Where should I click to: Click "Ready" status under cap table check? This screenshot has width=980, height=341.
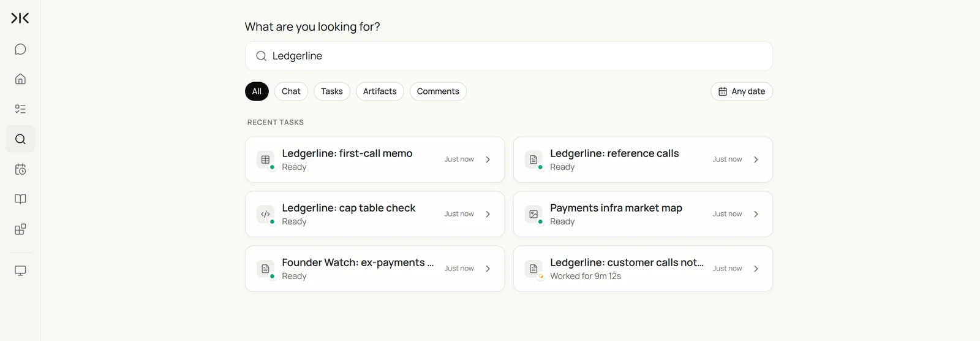pyautogui.click(x=294, y=221)
